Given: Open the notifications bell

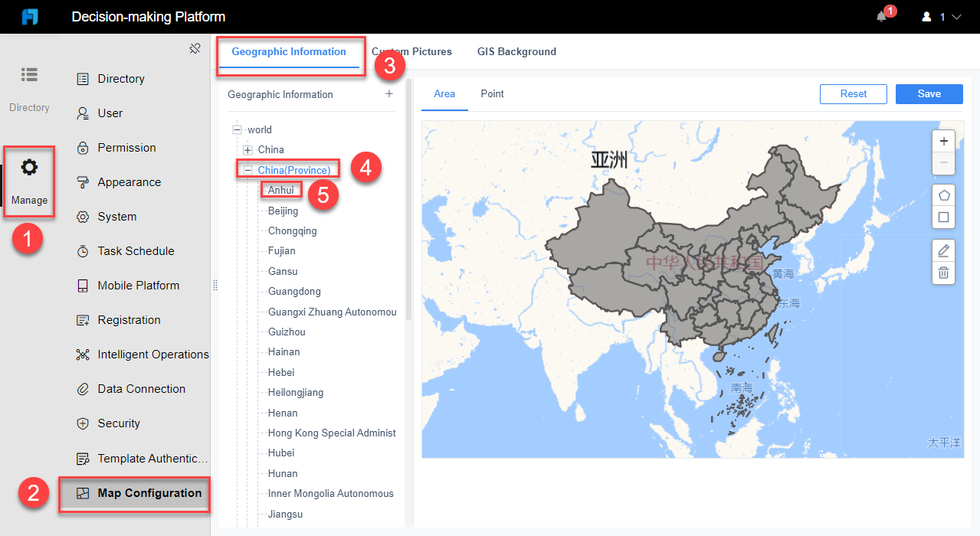Looking at the screenshot, I should [881, 16].
